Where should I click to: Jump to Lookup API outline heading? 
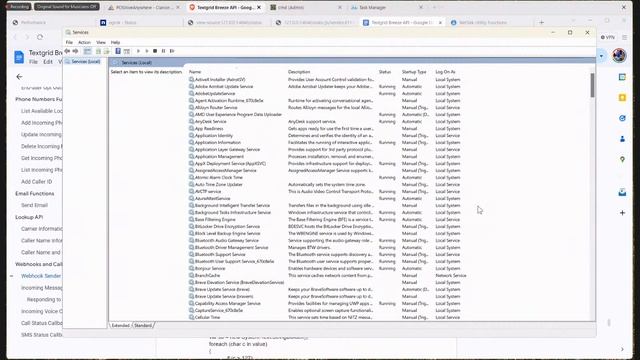(29, 217)
